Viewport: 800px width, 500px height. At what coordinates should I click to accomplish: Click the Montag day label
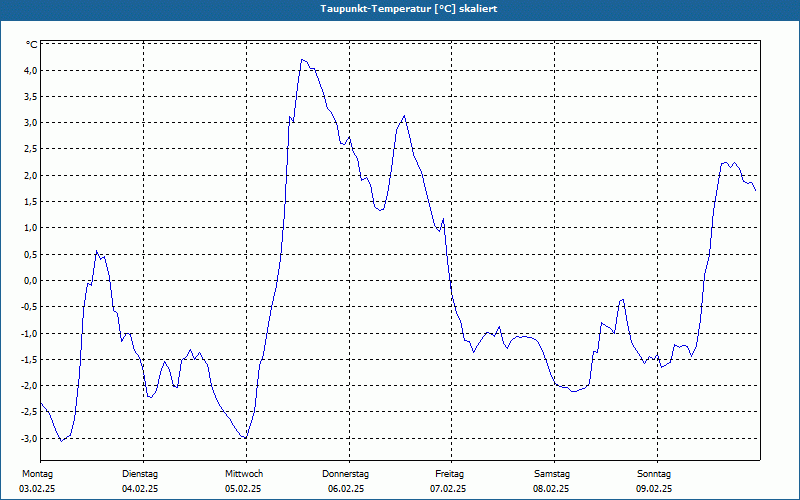point(37,474)
